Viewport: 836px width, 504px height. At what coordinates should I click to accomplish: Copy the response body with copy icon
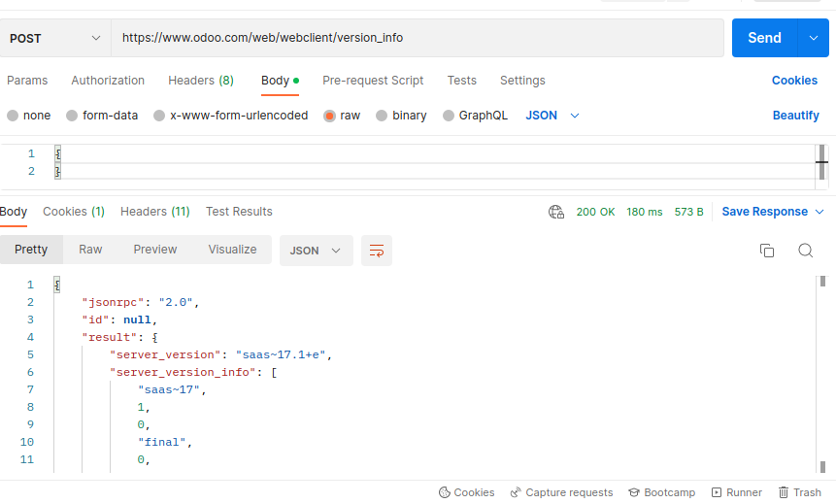coord(767,251)
